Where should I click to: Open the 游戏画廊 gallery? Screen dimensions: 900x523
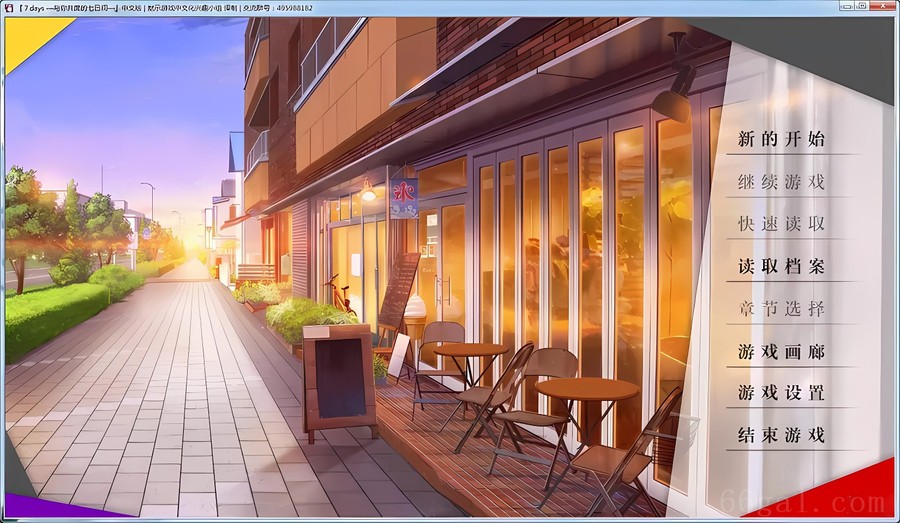pyautogui.click(x=781, y=352)
